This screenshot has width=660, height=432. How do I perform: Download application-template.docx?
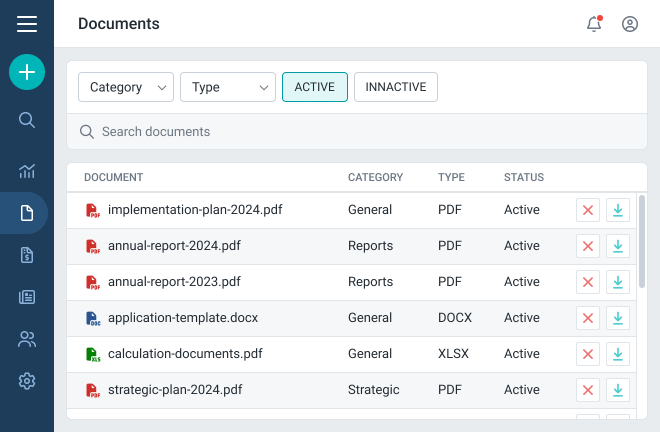pyautogui.click(x=618, y=318)
